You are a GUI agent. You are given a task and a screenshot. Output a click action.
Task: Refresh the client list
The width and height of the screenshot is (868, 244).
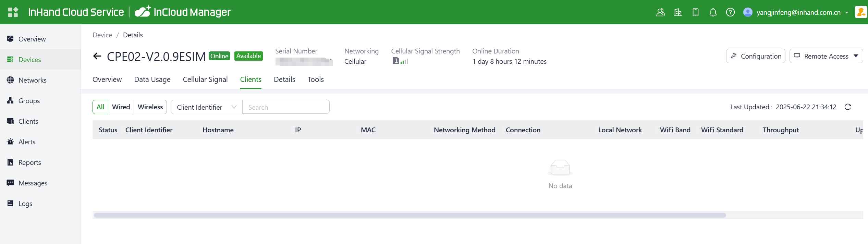(x=848, y=107)
